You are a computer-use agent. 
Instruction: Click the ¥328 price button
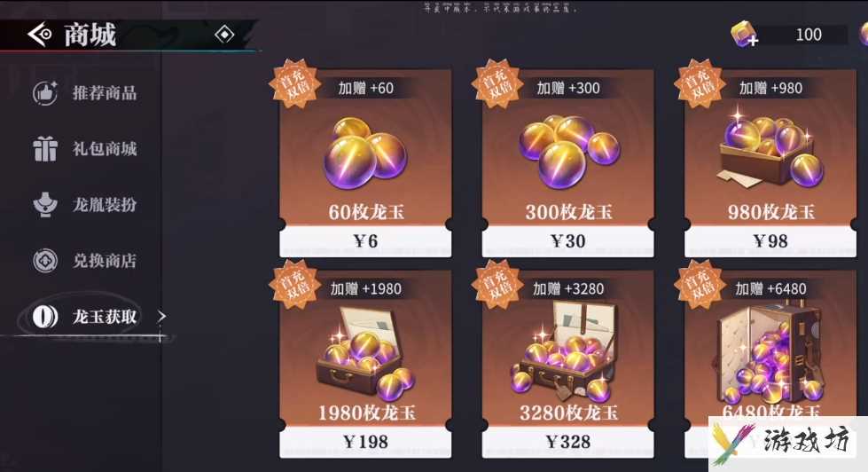click(x=568, y=442)
